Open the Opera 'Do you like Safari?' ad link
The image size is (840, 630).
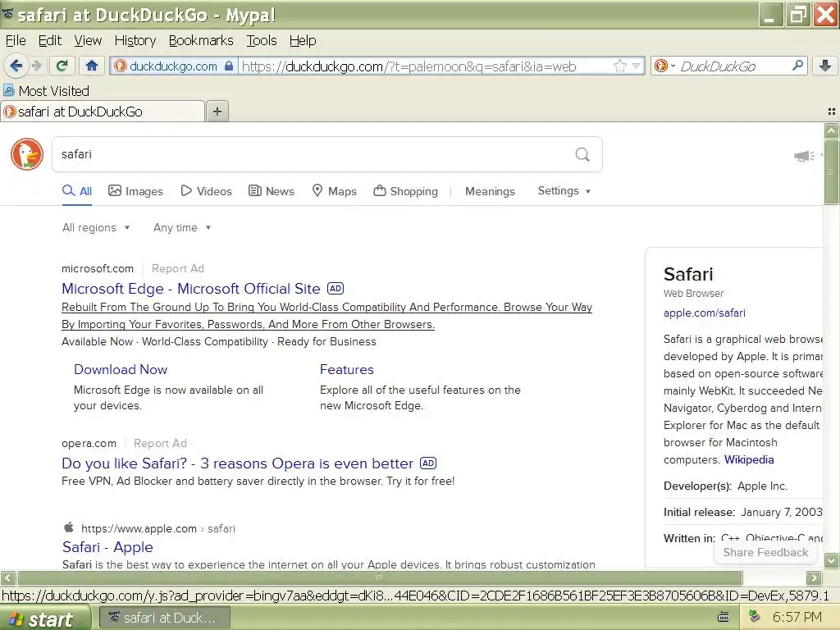[237, 463]
